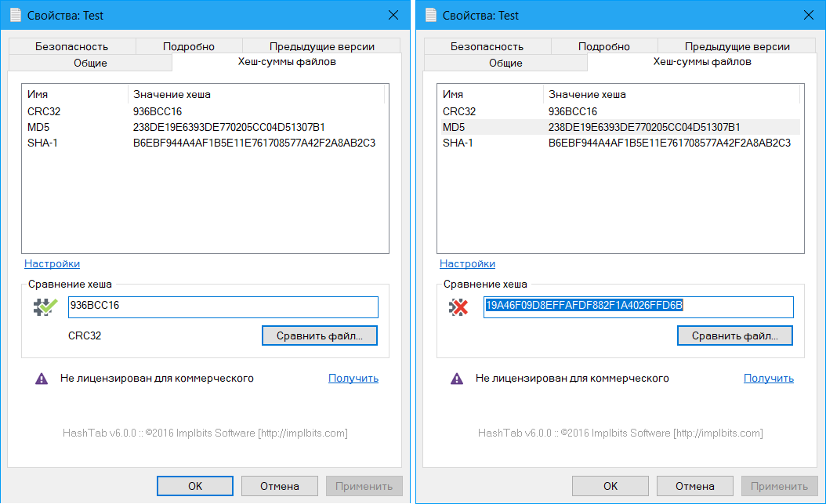Switch to the Общие tab in the right dialog
This screenshot has width=826, height=504.
tap(505, 63)
